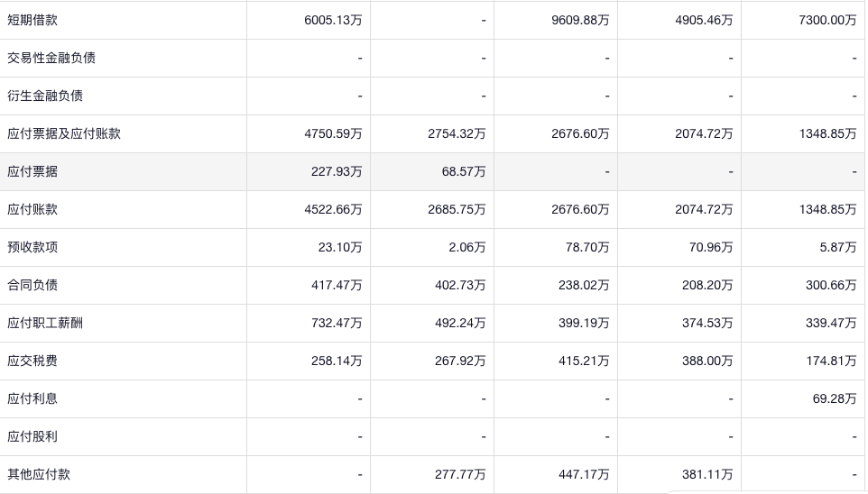This screenshot has height=494, width=868.
Task: Click the 69.28万 interest payable cell
Action: 834,398
